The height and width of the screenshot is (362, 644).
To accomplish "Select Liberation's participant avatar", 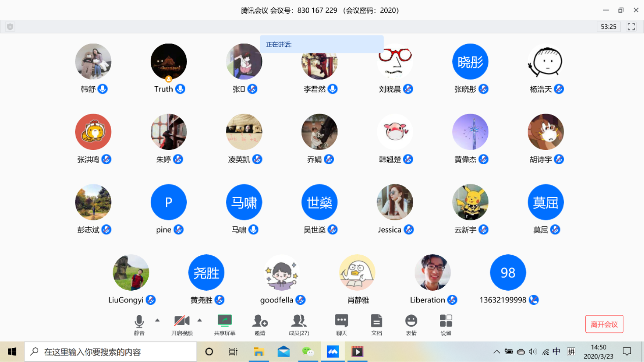I will pyautogui.click(x=432, y=272).
